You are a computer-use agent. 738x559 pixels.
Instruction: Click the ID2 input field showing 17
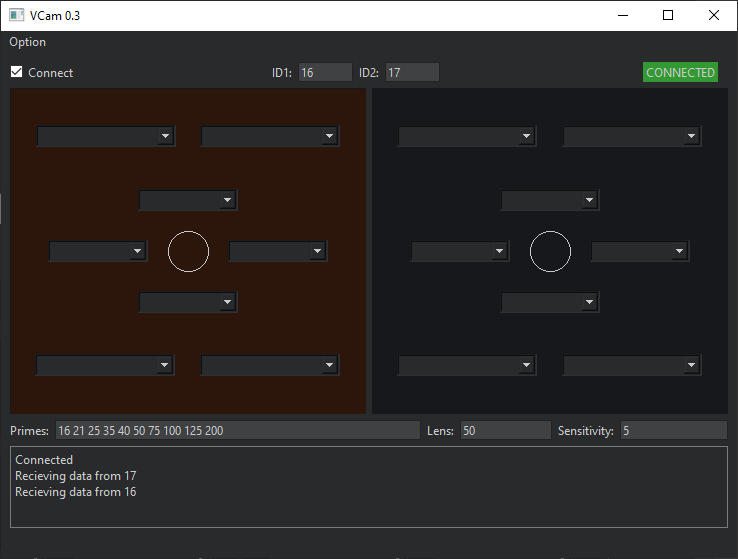[x=412, y=72]
